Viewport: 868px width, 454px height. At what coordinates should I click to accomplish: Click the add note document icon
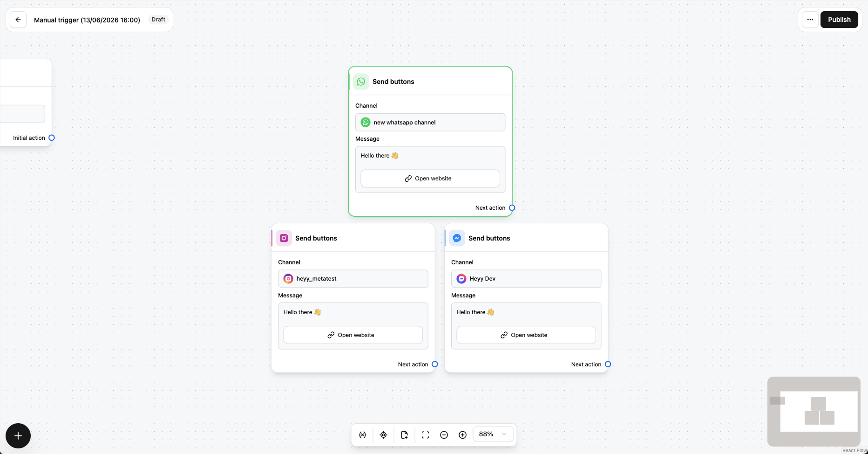[x=404, y=435]
